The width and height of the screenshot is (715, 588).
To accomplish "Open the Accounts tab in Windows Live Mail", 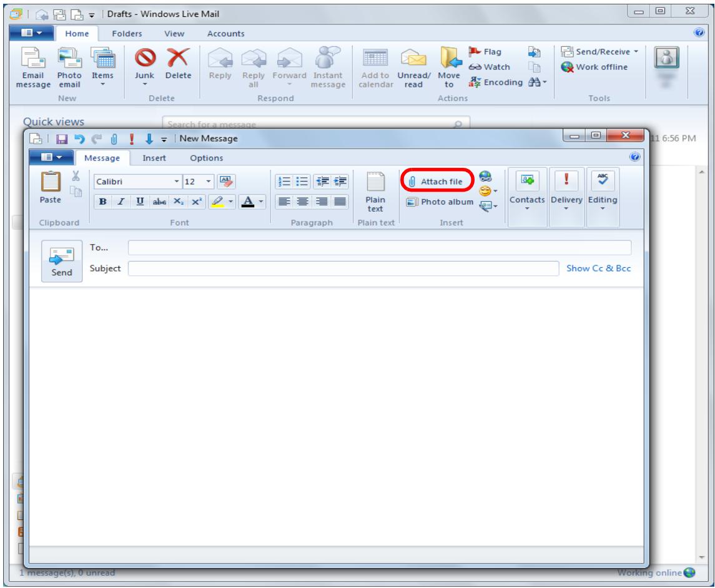I will pos(225,33).
